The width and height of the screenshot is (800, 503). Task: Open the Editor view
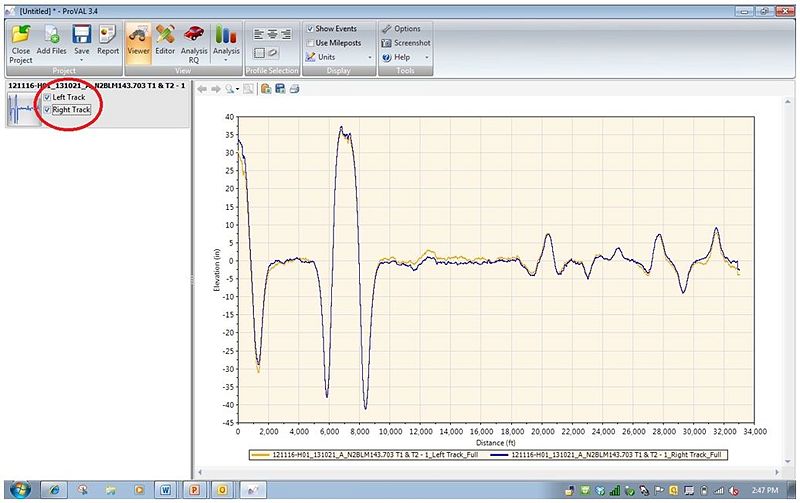[x=165, y=41]
